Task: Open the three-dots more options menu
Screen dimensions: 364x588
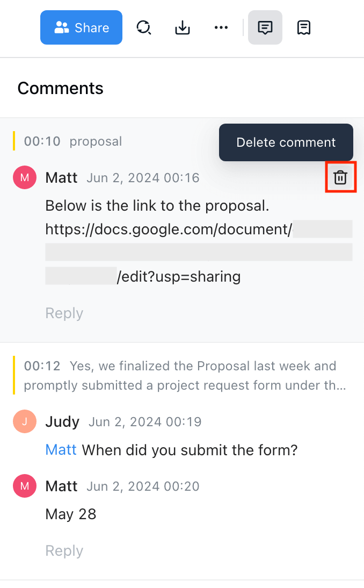Action: pyautogui.click(x=221, y=27)
